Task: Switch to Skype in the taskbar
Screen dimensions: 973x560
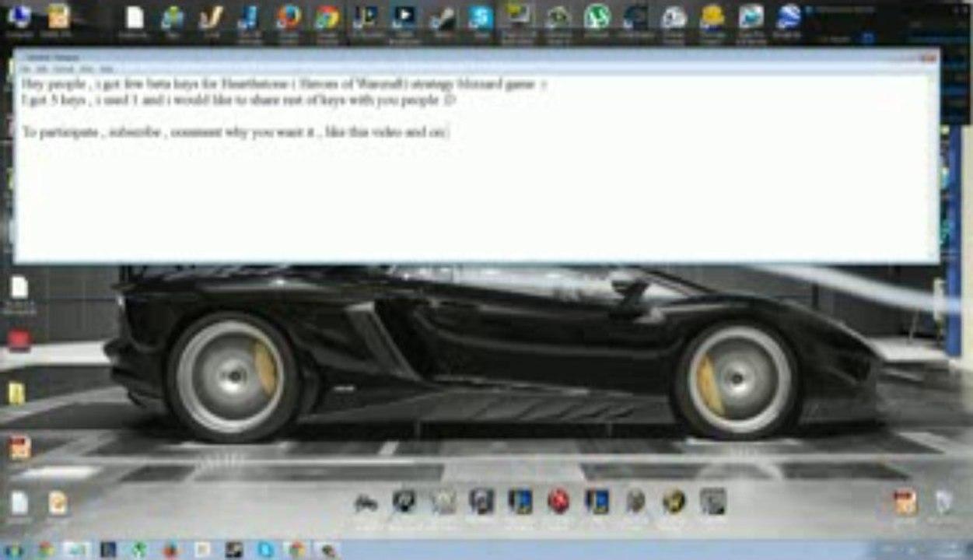Action: click(264, 550)
